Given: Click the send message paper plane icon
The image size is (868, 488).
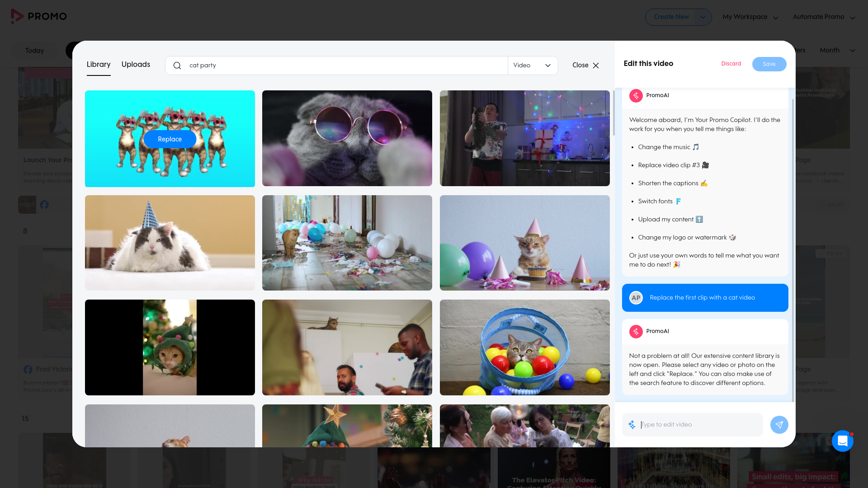Looking at the screenshot, I should pyautogui.click(x=779, y=425).
